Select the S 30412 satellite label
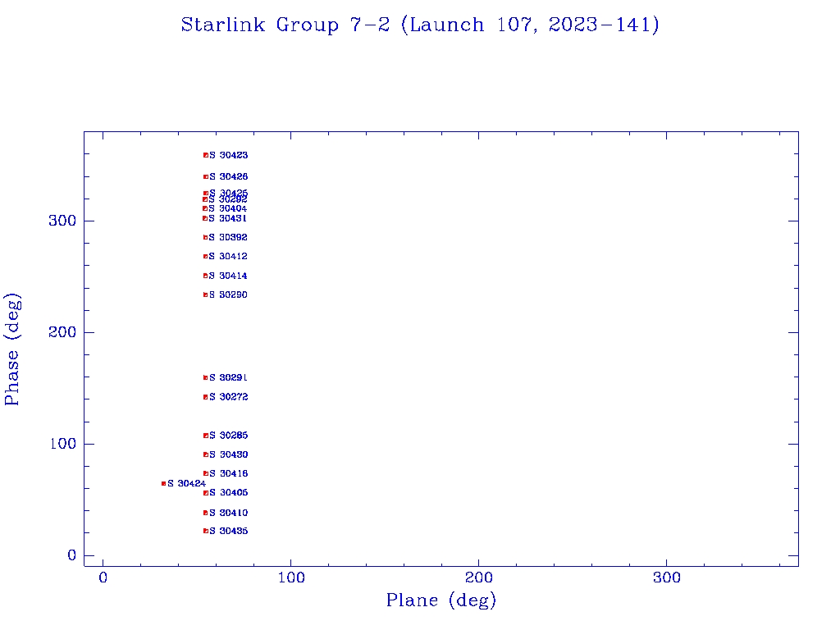This screenshot has height=630, width=840. pyautogui.click(x=228, y=257)
